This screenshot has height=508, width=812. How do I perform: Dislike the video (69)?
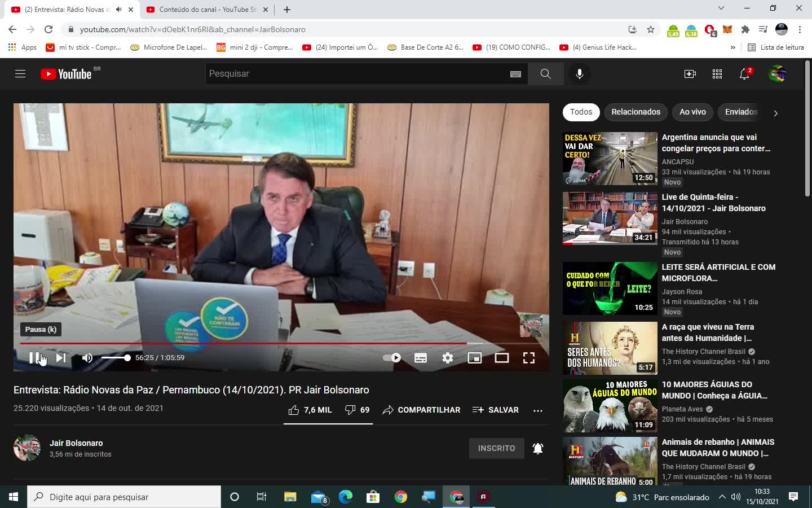click(357, 410)
